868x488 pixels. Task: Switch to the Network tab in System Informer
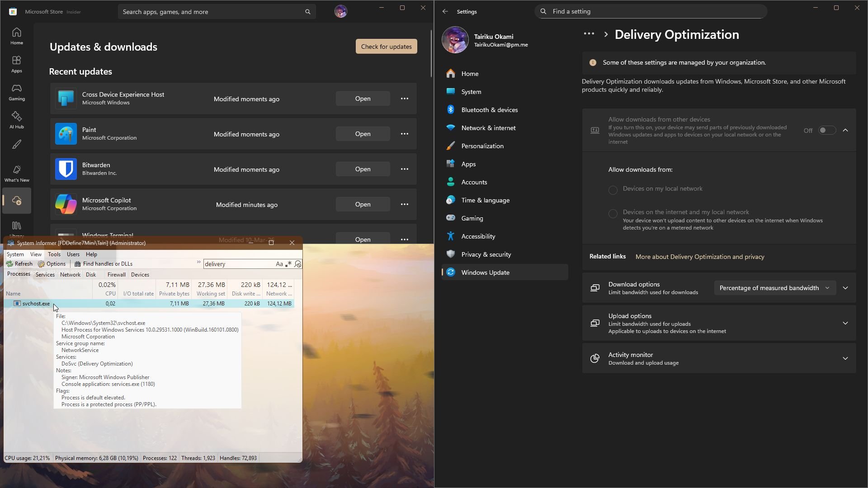(70, 275)
